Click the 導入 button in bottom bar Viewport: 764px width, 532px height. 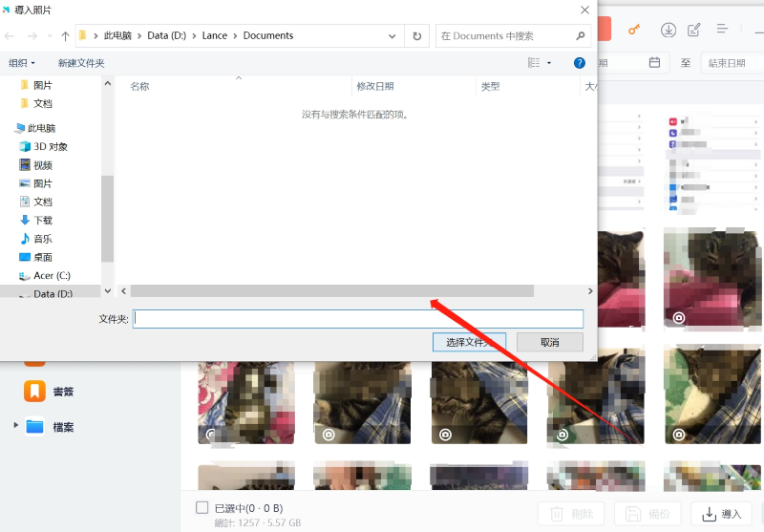point(722,514)
